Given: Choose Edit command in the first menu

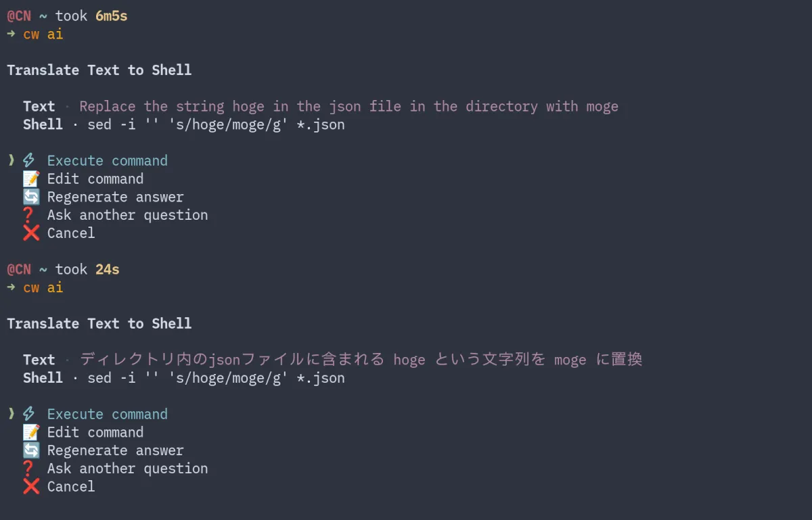Looking at the screenshot, I should (95, 179).
